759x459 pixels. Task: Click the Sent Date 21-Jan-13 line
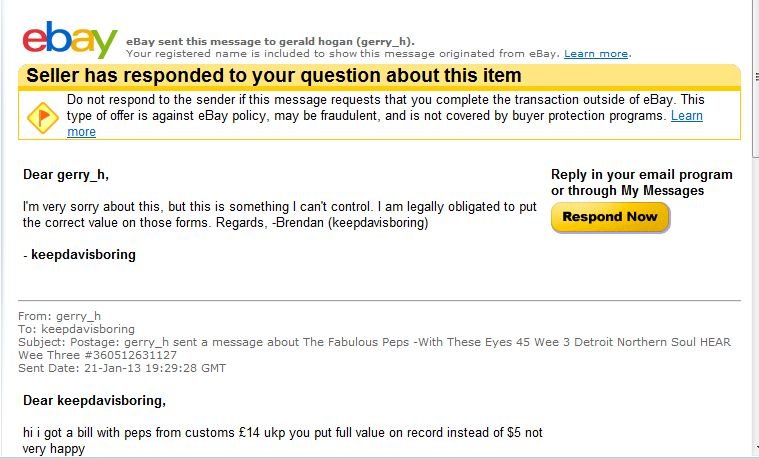click(x=122, y=368)
